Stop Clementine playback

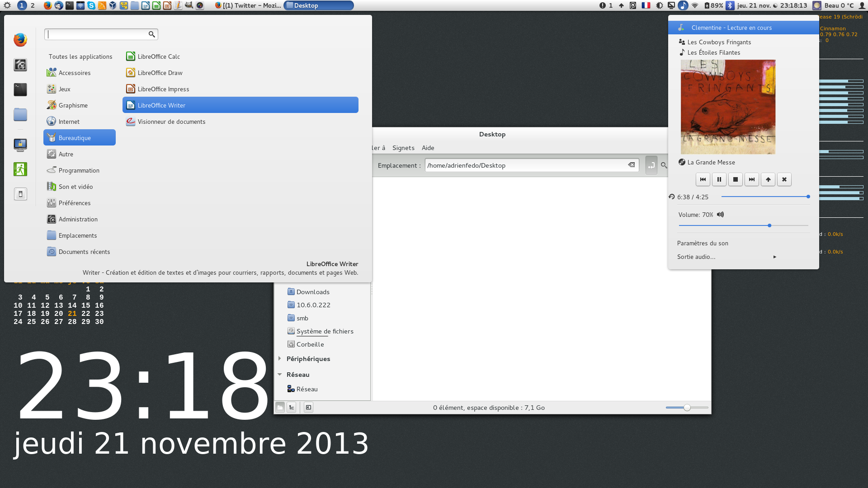735,179
